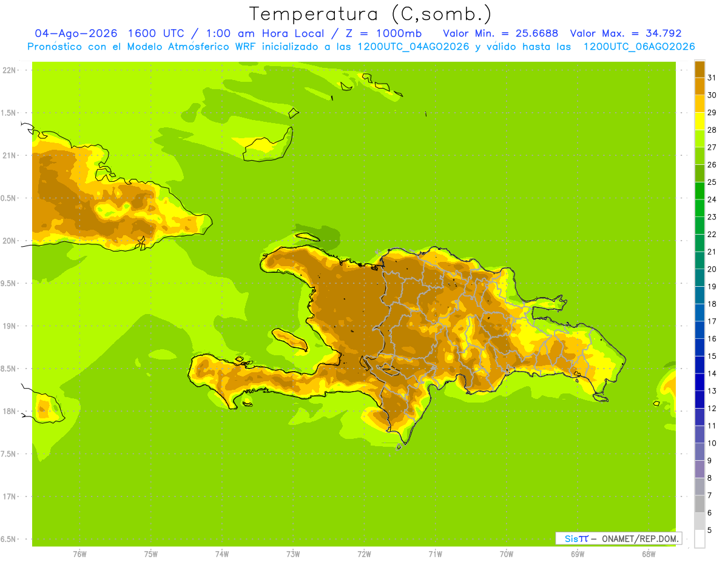
Task: Click the legend value "5"
Action: (710, 530)
